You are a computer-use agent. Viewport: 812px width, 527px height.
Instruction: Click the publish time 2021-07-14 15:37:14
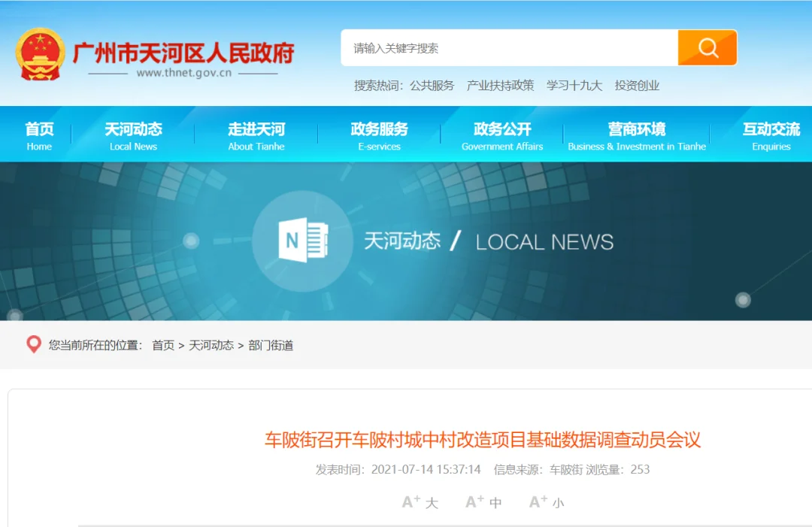tap(426, 470)
